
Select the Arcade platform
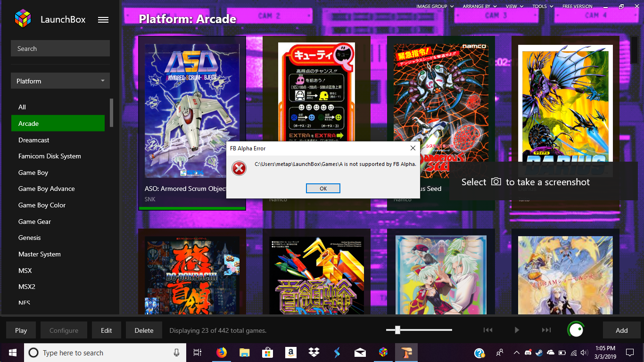(58, 123)
